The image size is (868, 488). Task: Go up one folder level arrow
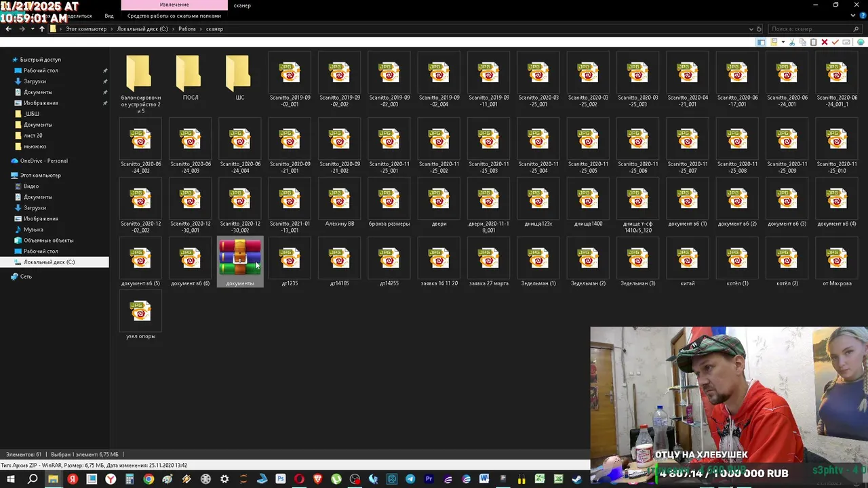tap(42, 29)
